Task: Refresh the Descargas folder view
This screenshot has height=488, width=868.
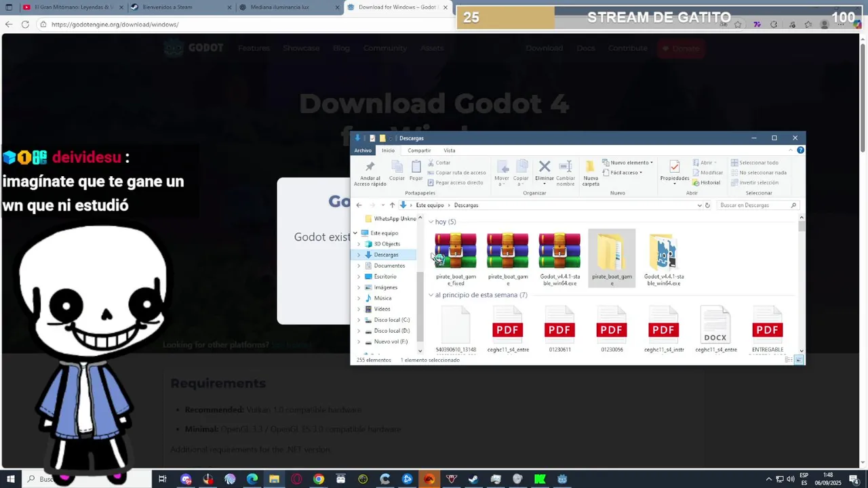Action: [707, 205]
